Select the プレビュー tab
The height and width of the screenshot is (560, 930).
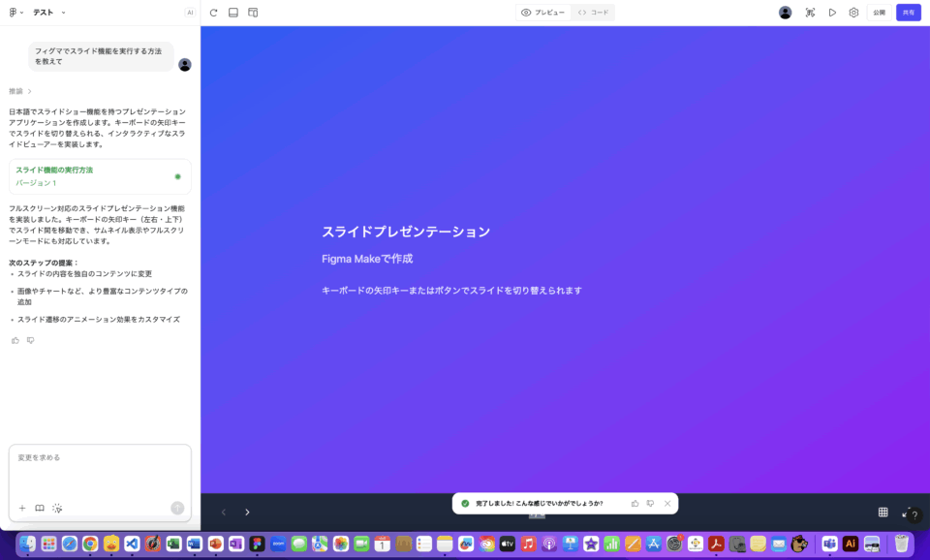point(543,13)
